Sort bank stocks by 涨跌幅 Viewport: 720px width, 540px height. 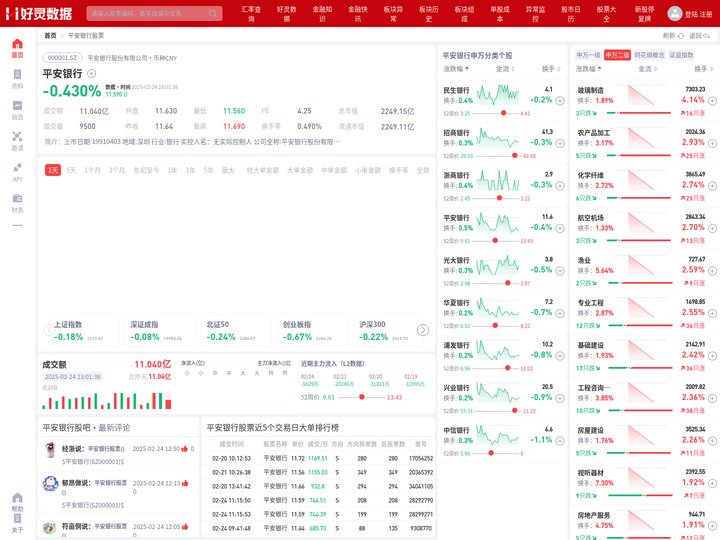pyautogui.click(x=456, y=69)
